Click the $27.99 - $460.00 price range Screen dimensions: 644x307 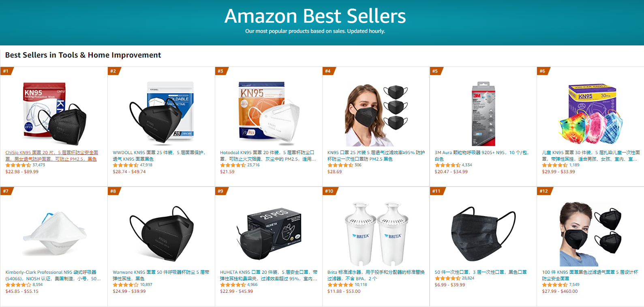[x=560, y=291]
